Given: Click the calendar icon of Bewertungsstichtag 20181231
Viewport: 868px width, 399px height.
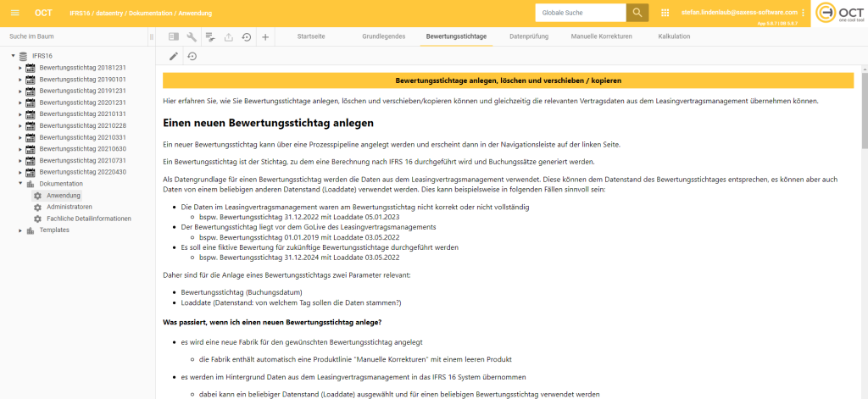Looking at the screenshot, I should click(31, 68).
